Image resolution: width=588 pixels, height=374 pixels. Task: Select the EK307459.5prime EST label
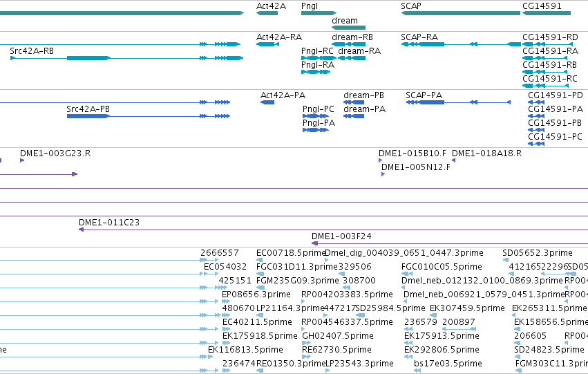pos(467,308)
